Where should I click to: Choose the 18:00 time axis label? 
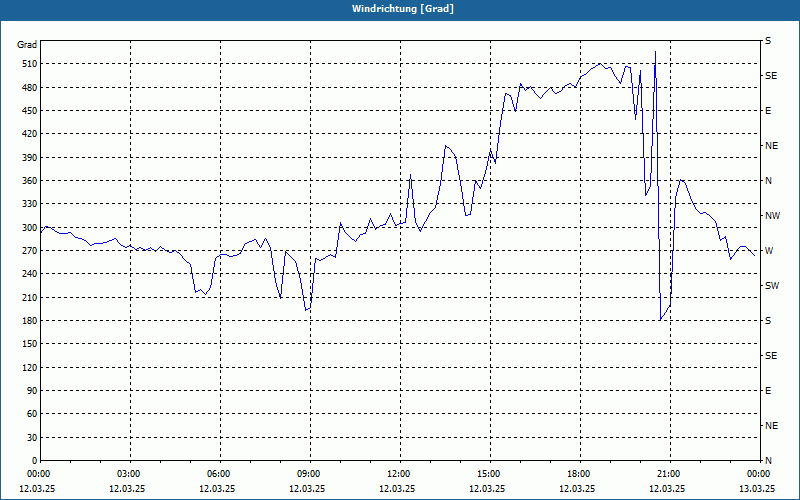(x=578, y=474)
